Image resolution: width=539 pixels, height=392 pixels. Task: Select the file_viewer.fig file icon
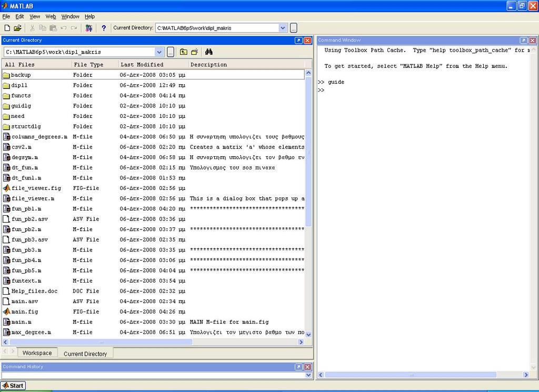(6, 188)
